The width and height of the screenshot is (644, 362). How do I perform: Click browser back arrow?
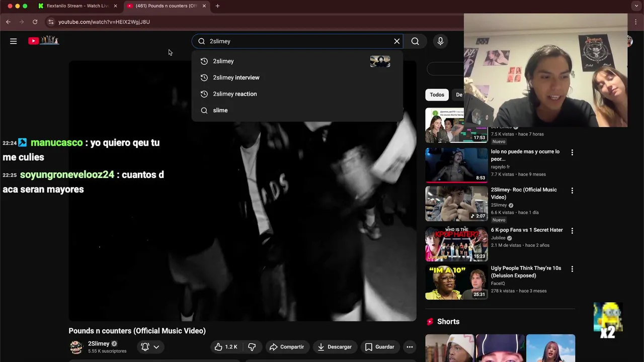pos(8,22)
